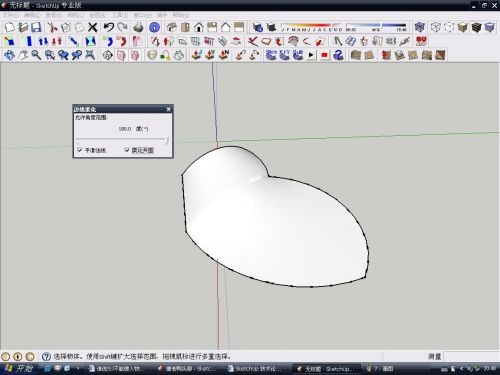
Task: Switch to the SketchUp taskbar window button
Action: pos(327,369)
